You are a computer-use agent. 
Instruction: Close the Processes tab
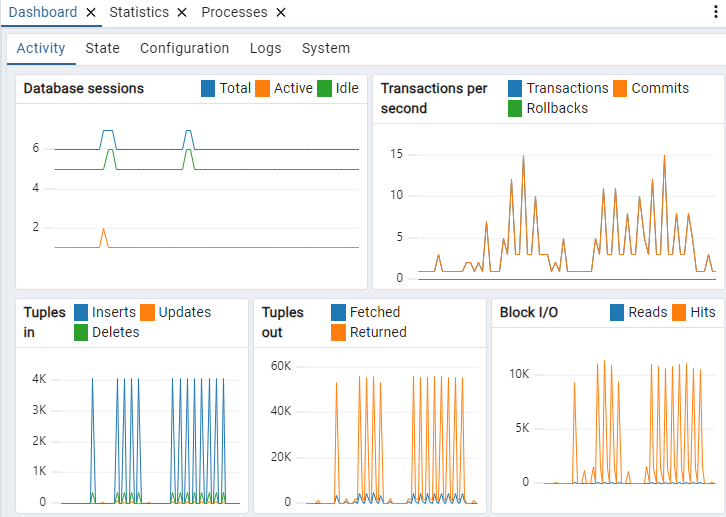(281, 13)
